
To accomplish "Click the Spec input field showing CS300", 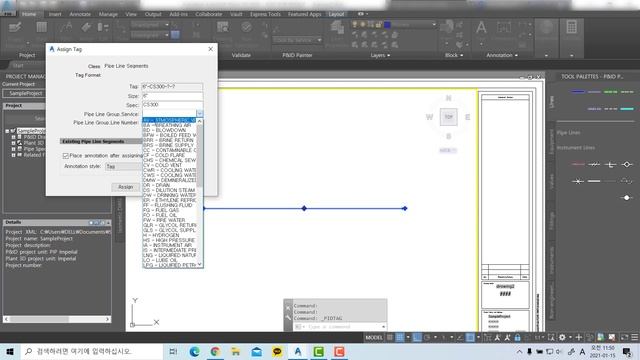I will 172,105.
